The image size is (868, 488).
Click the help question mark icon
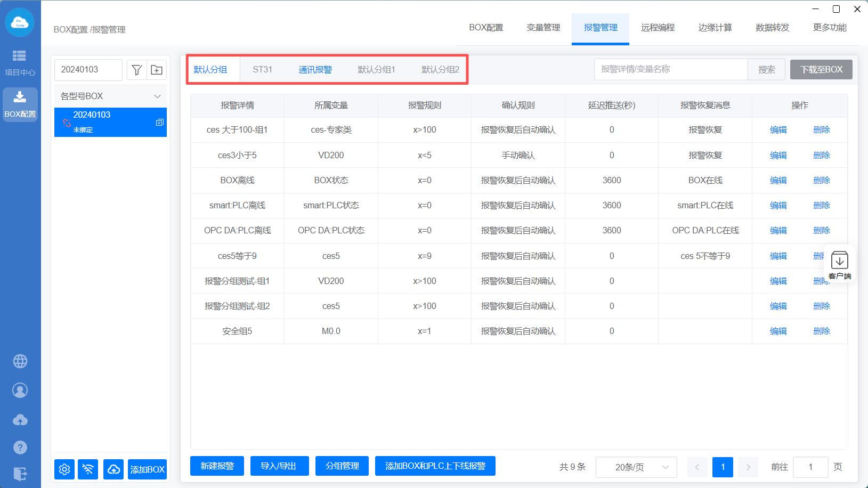click(x=20, y=448)
